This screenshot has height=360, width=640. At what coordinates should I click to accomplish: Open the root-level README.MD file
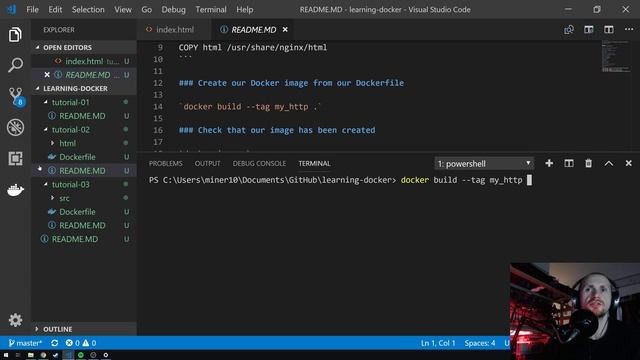click(x=84, y=239)
